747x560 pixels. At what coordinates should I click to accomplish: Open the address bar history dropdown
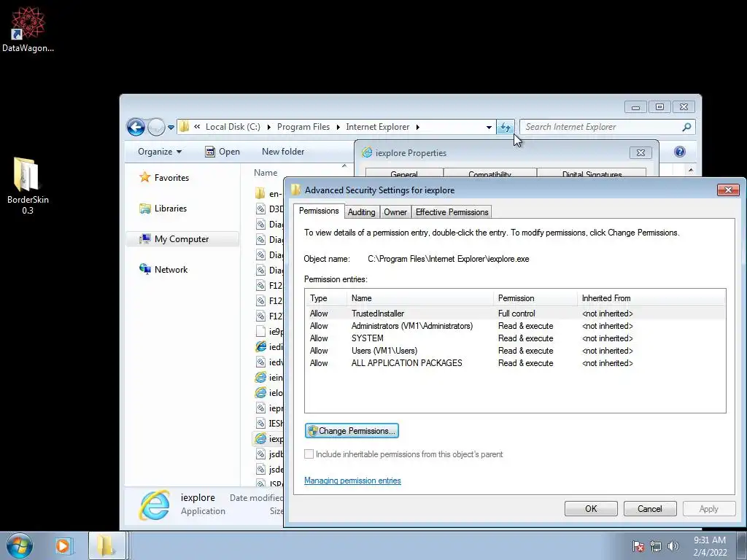click(489, 127)
